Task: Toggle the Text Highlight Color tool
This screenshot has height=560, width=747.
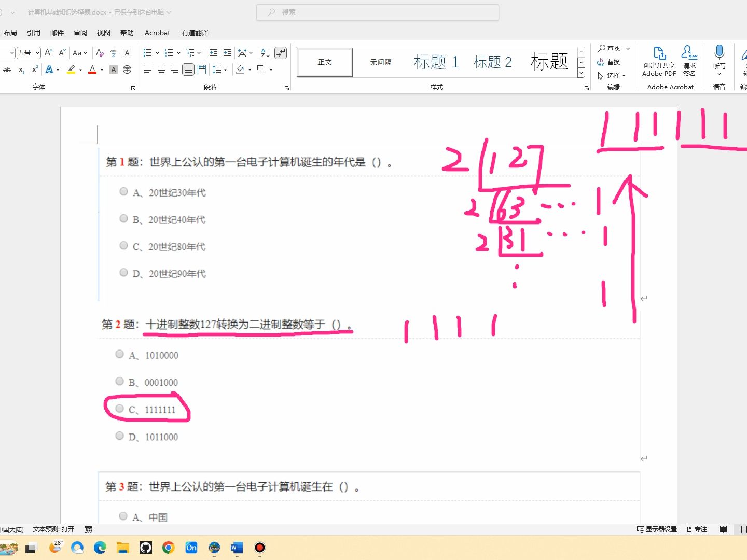Action: 71,69
